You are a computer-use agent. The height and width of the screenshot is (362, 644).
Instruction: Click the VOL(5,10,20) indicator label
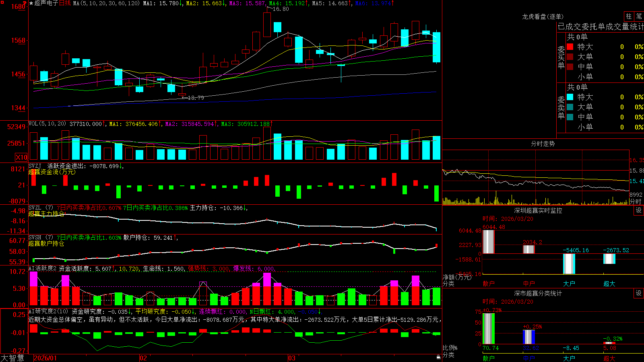(x=47, y=124)
